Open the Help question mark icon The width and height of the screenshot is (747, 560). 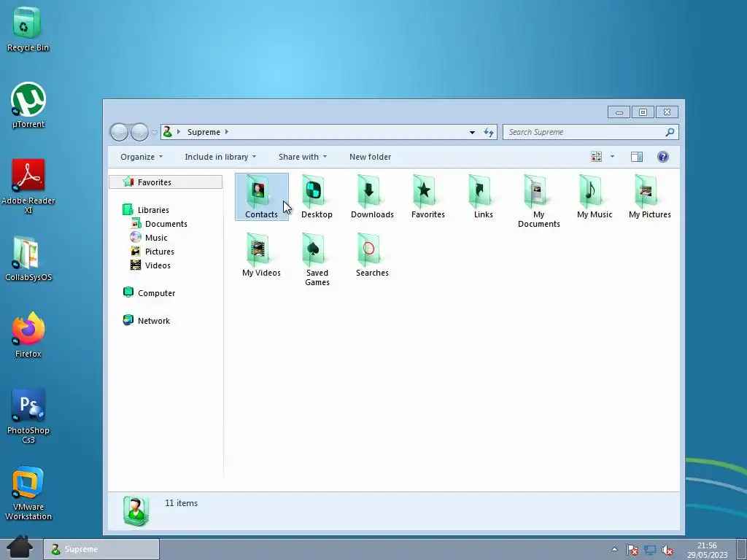662,157
